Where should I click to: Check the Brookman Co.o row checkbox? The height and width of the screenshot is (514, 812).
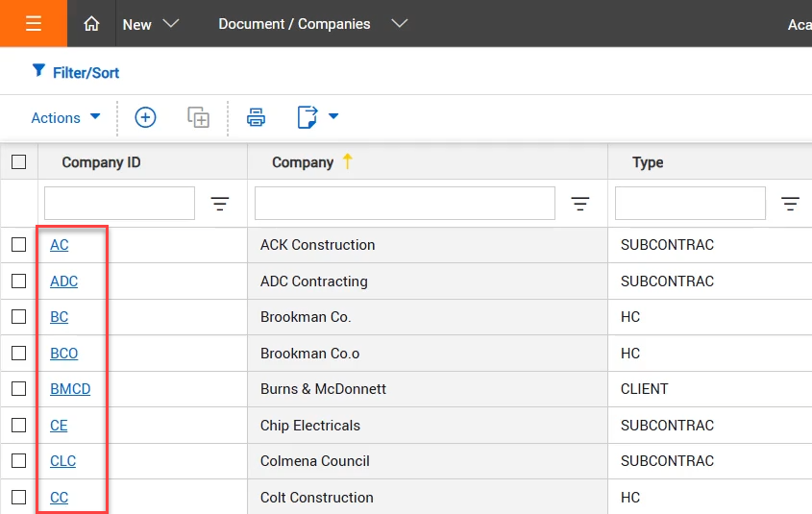tap(18, 353)
